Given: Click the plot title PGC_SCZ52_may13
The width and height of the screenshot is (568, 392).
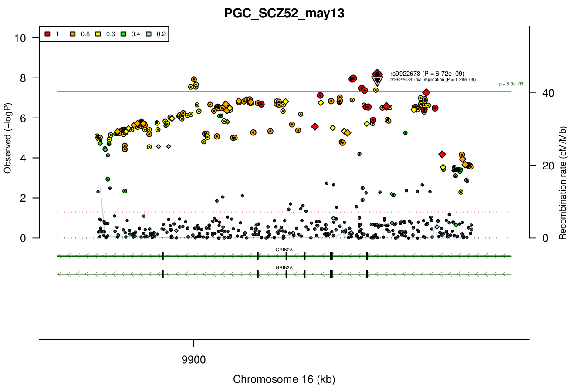Looking at the screenshot, I should click(284, 14).
